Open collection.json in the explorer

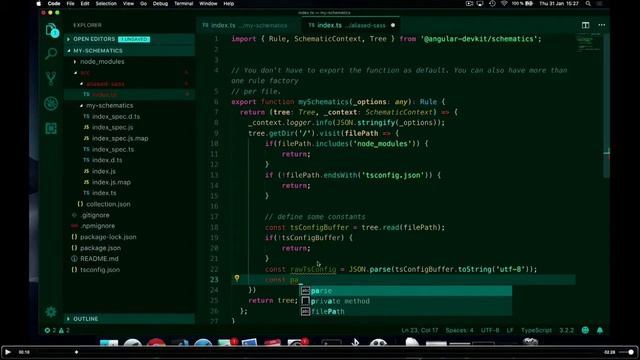coord(108,204)
